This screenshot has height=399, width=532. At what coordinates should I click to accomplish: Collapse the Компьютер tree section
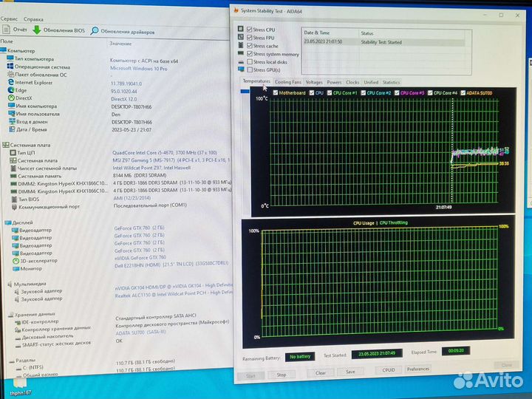pos(4,50)
